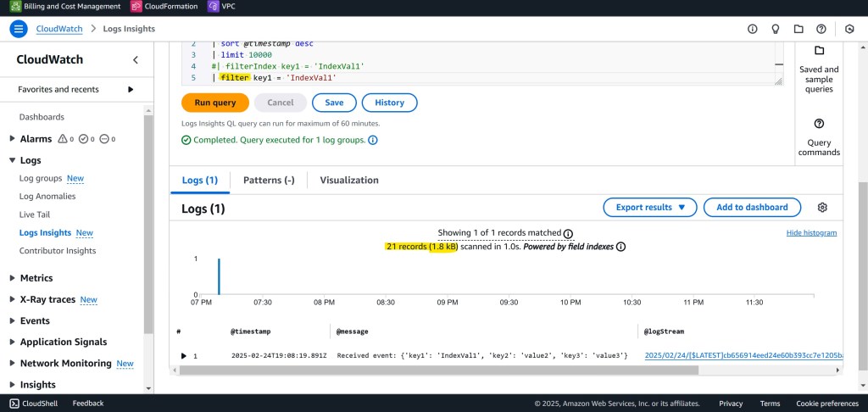
Task: Open Query commands help icon
Action: [819, 124]
